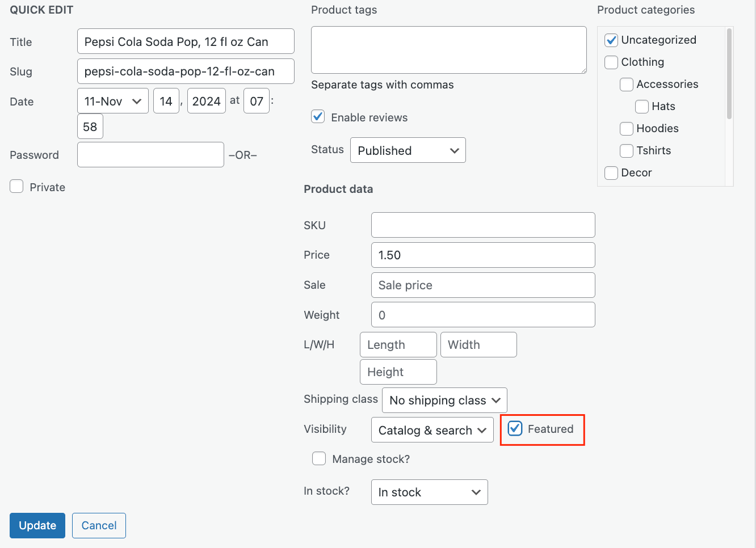Click the Password input field
The image size is (756, 548).
150,155
